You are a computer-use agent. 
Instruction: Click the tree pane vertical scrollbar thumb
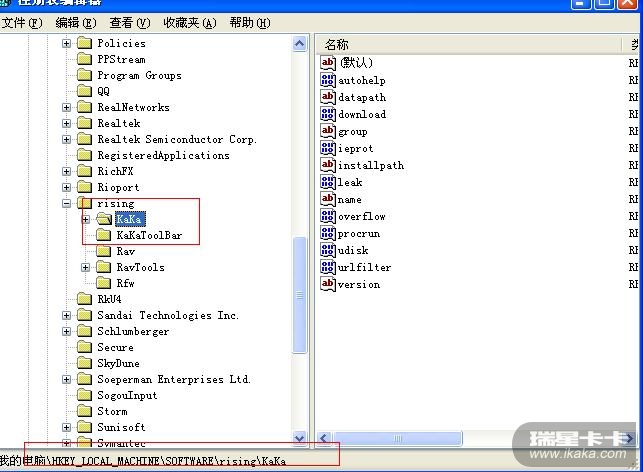tap(300, 294)
